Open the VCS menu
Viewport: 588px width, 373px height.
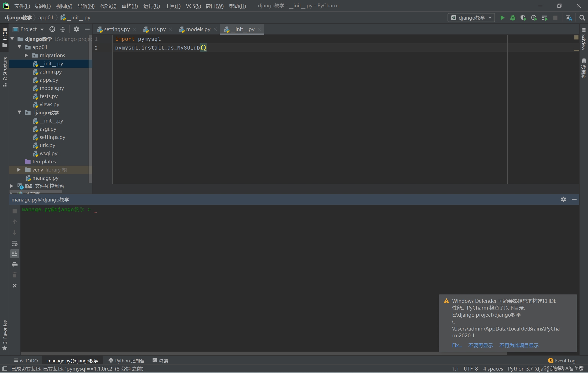point(193,6)
